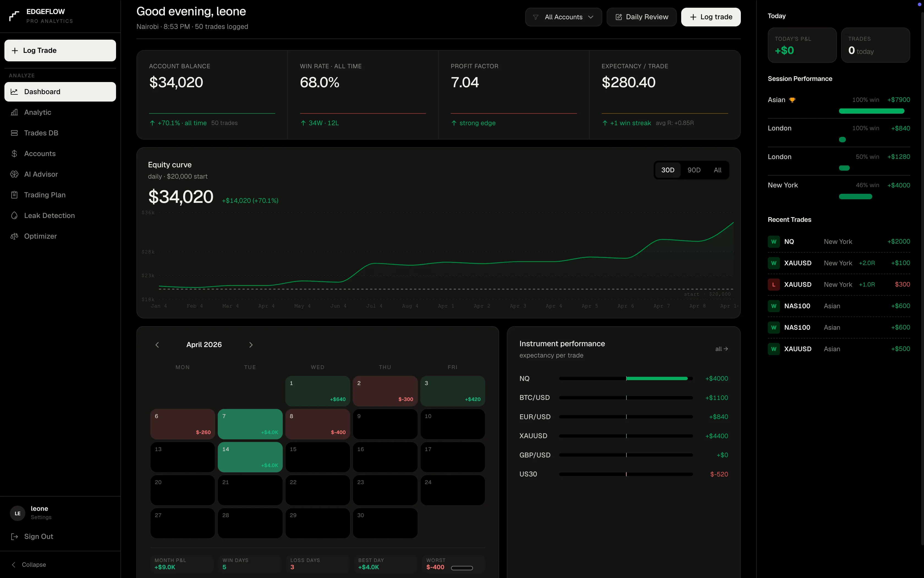The width and height of the screenshot is (924, 578).
Task: Go to next month in calendar
Action: 251,345
